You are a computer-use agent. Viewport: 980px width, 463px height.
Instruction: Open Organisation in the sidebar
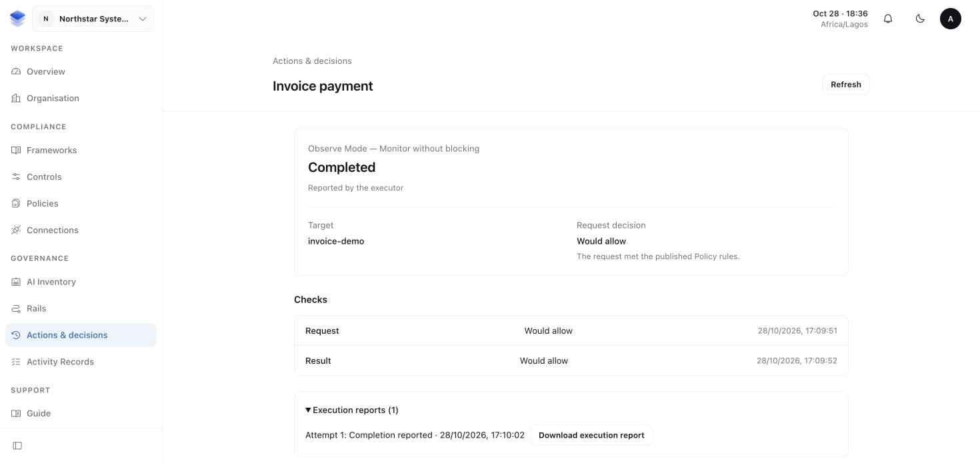click(x=81, y=98)
